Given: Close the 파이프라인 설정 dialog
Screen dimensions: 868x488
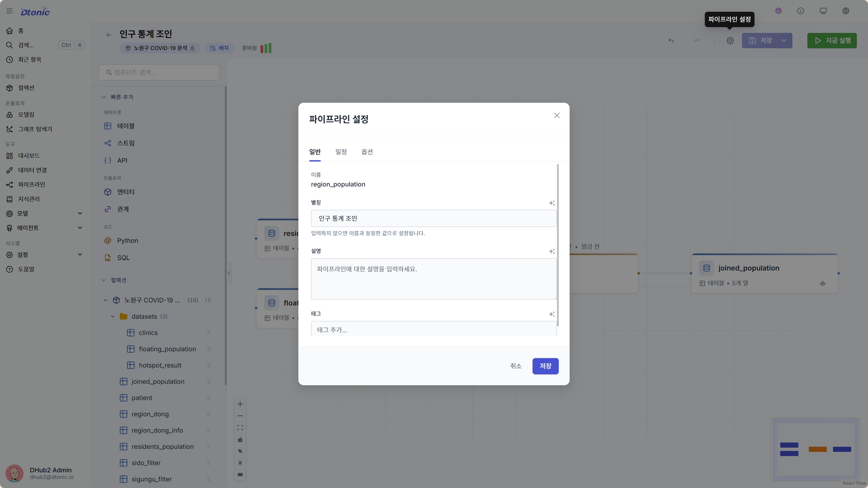Looking at the screenshot, I should click(x=557, y=115).
